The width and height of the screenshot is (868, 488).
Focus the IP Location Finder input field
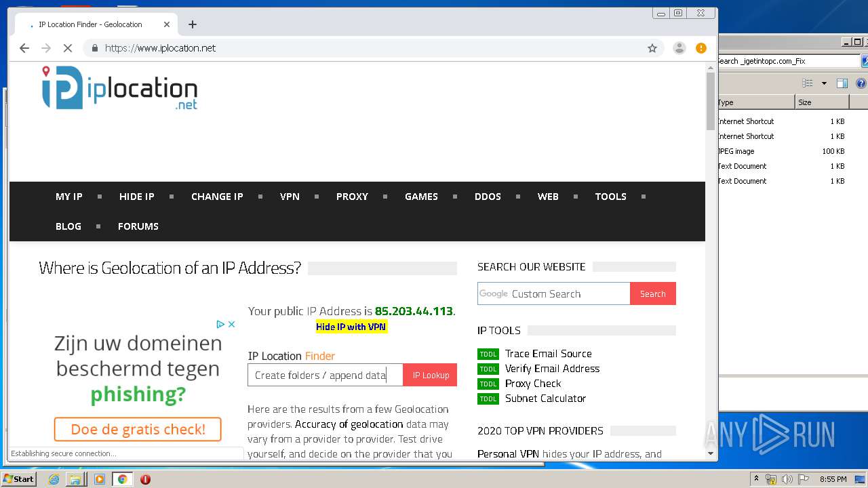click(325, 375)
